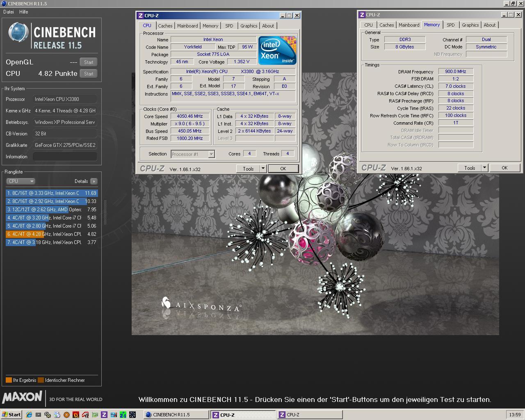The image size is (525, 420).
Task: Start the OpenGL benchmark
Action: pyautogui.click(x=89, y=62)
